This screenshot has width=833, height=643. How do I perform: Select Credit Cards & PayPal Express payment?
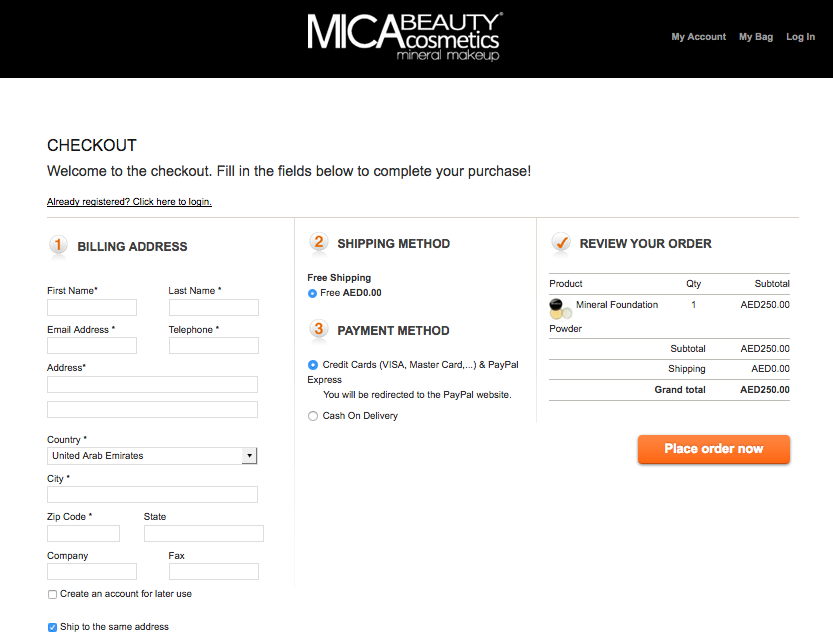click(313, 365)
